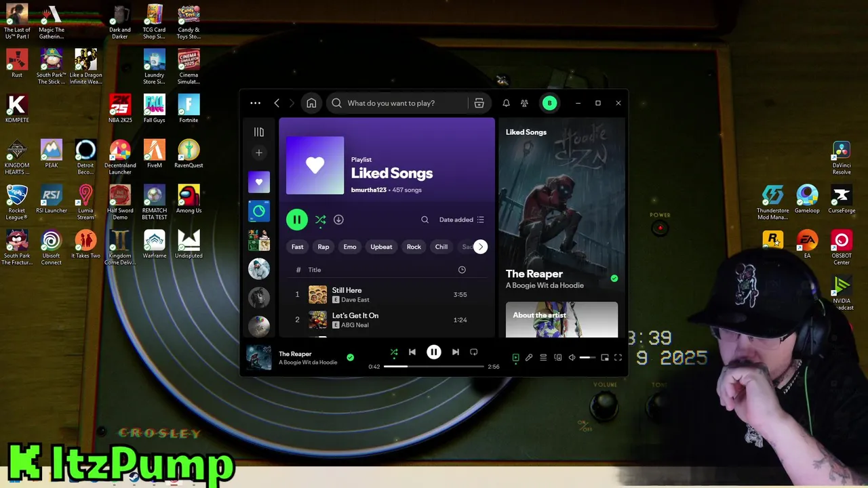Open Liked Songs heart in sidebar

[x=258, y=182]
